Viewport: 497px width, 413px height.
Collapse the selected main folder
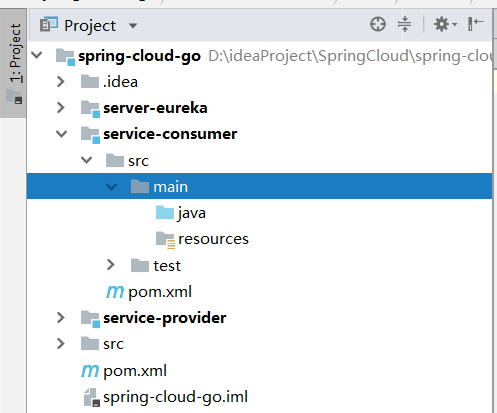point(111,187)
